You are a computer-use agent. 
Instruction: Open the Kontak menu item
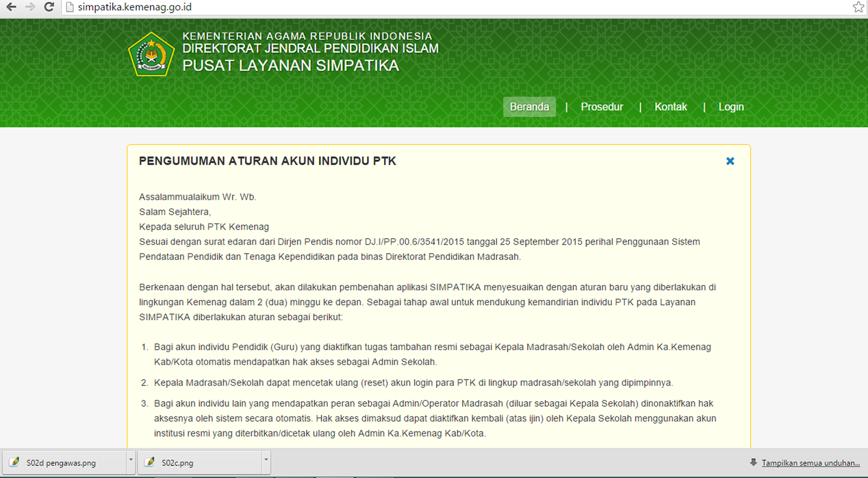pos(671,107)
